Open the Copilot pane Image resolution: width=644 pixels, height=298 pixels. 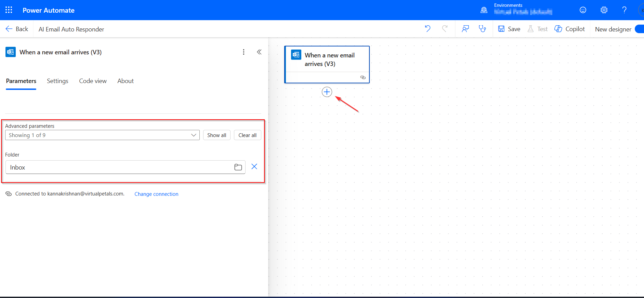569,29
